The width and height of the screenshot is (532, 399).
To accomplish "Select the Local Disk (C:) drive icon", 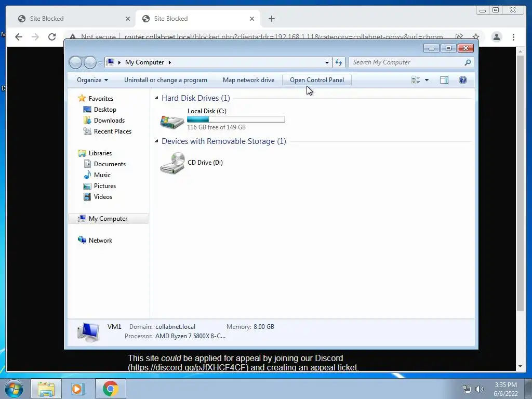I will [x=172, y=122].
